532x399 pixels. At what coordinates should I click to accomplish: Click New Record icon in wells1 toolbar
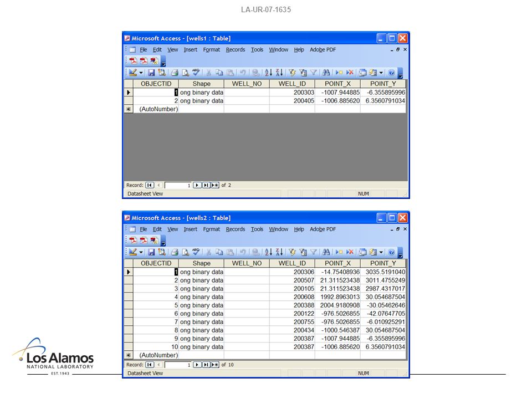pyautogui.click(x=339, y=73)
